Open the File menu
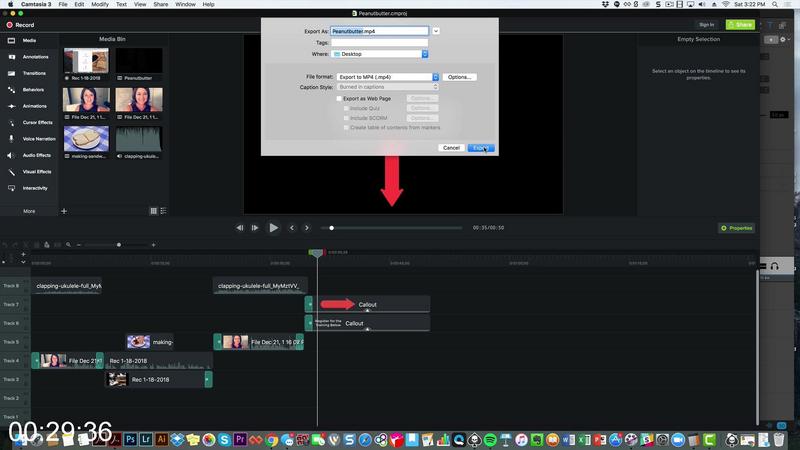This screenshot has width=800, height=450. tap(63, 4)
